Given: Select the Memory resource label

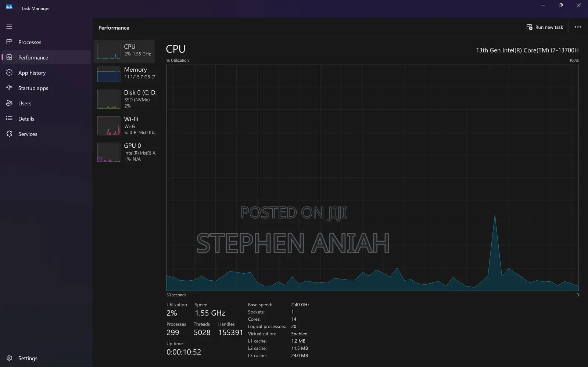Looking at the screenshot, I should (135, 69).
